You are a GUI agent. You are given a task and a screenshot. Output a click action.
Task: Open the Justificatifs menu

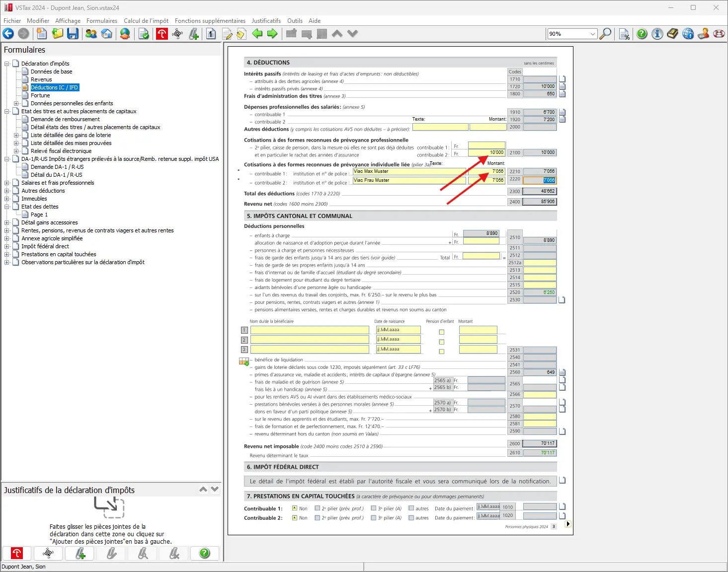[x=266, y=21]
